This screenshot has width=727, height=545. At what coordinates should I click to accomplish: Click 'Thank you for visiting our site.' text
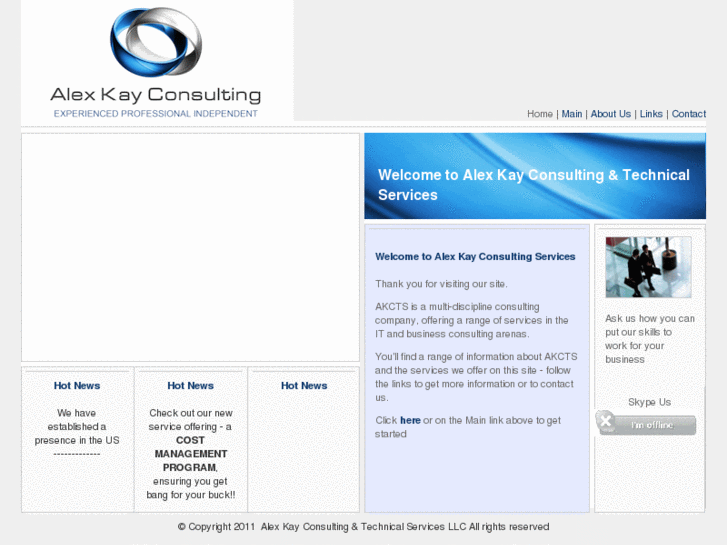point(441,284)
